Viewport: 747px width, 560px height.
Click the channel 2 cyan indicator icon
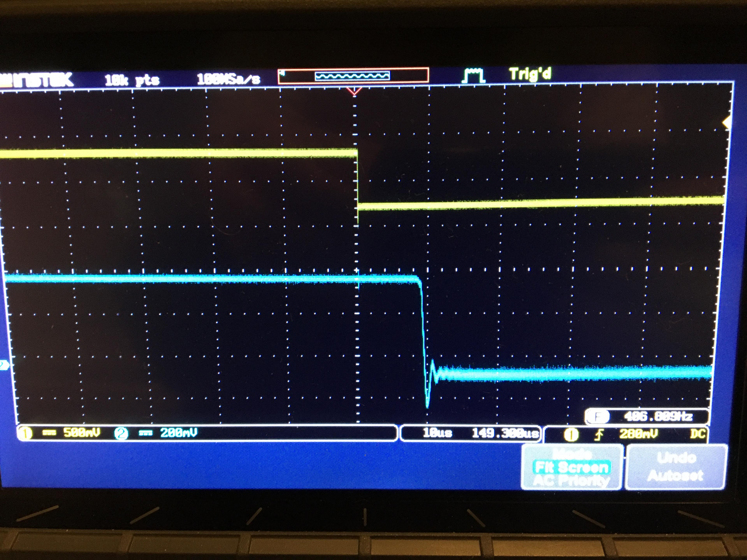(x=121, y=433)
